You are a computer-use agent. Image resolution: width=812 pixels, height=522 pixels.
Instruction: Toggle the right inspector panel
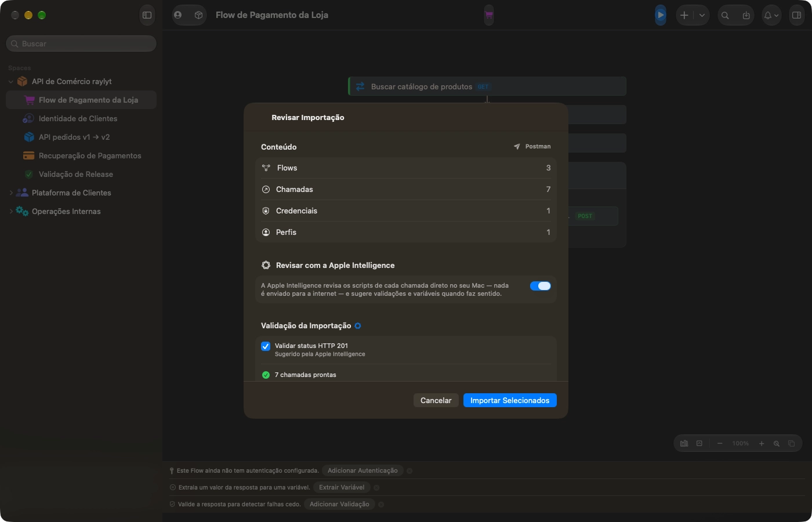[797, 16]
